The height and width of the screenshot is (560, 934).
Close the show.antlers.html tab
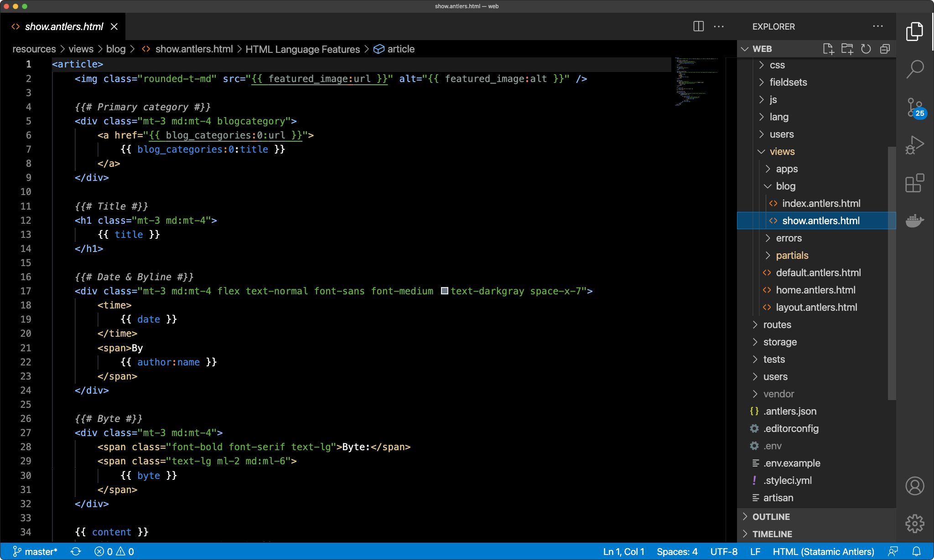[x=114, y=26]
